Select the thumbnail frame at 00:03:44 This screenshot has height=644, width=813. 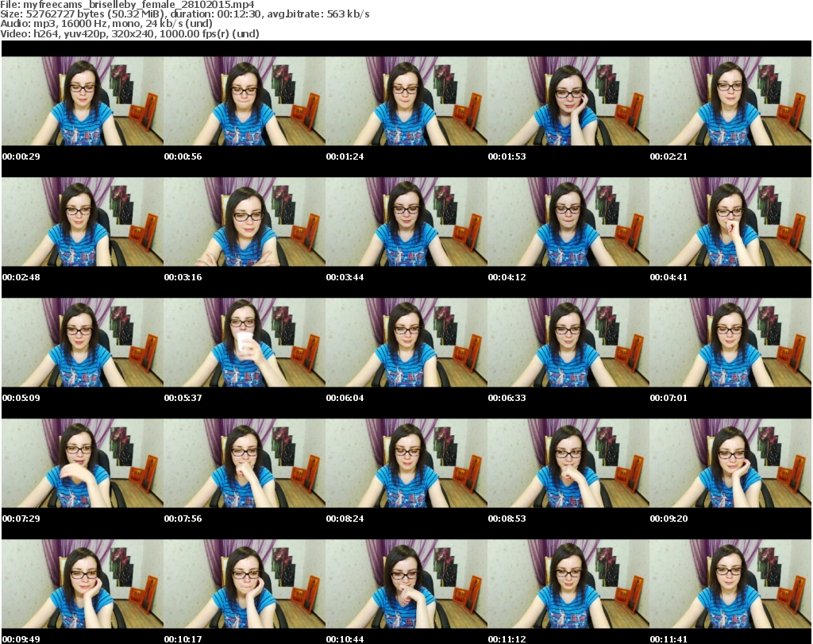point(406,222)
